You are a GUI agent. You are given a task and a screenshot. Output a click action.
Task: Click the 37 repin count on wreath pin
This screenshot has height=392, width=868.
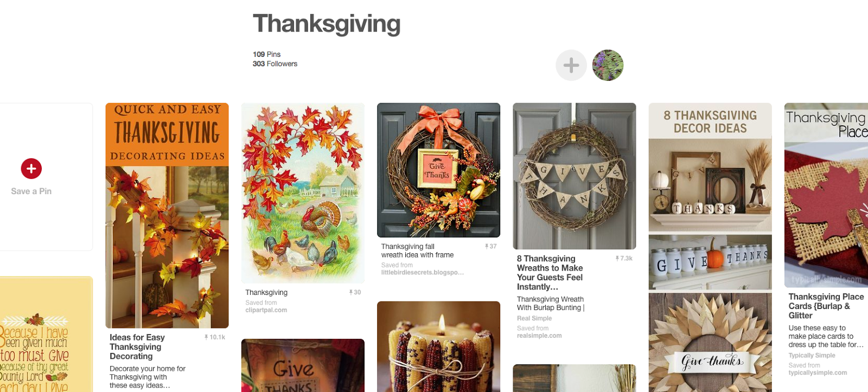490,246
